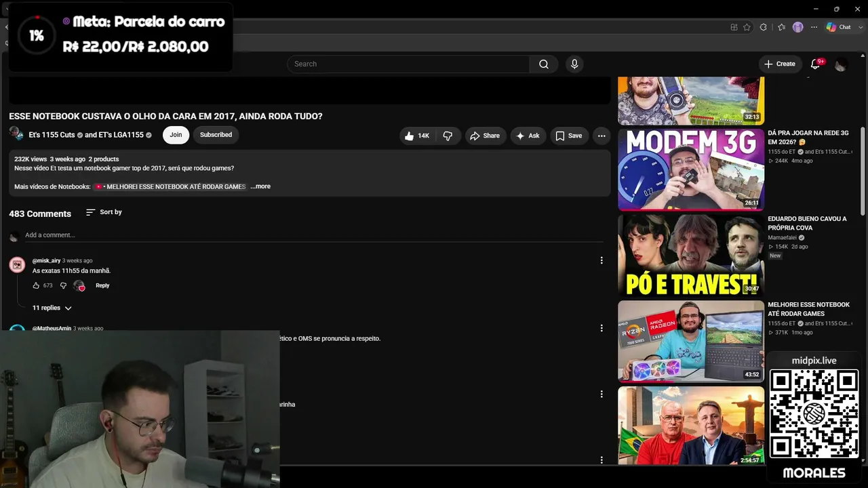The height and width of the screenshot is (488, 868).
Task: Open browser Extensions puzzle icon
Action: [x=763, y=27]
